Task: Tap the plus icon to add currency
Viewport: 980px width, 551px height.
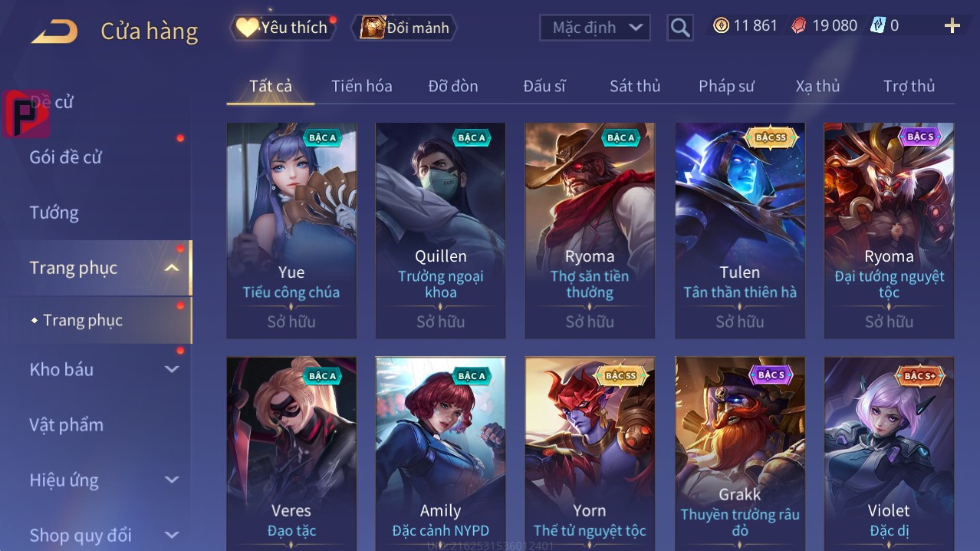Action: point(952,26)
